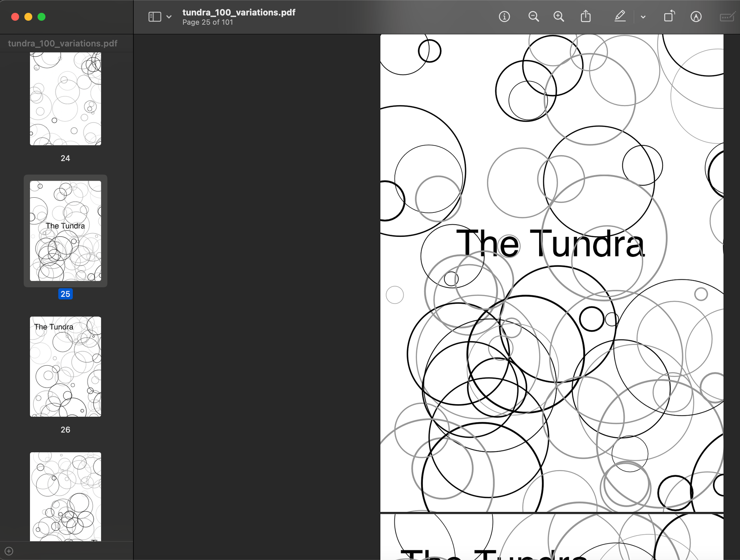Zoom out using the magnifier minus icon
This screenshot has height=560, width=740.
pyautogui.click(x=533, y=17)
